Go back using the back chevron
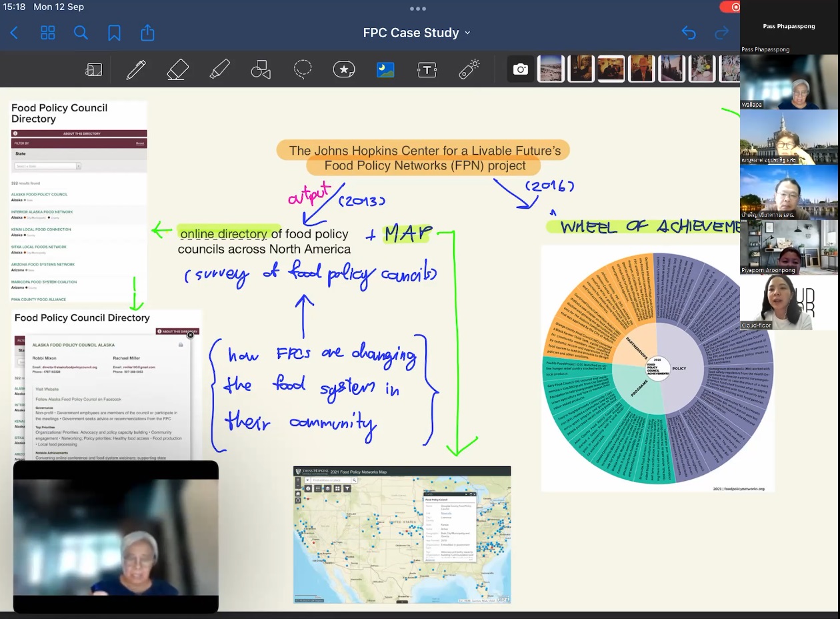 (15, 33)
